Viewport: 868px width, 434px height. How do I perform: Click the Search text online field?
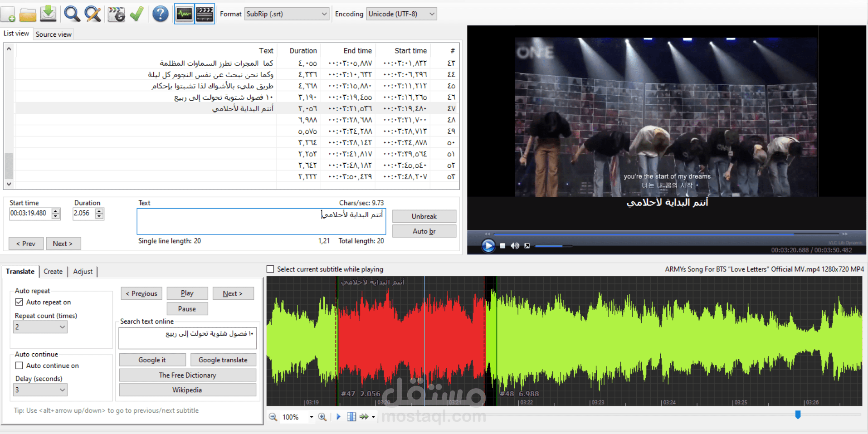[188, 338]
